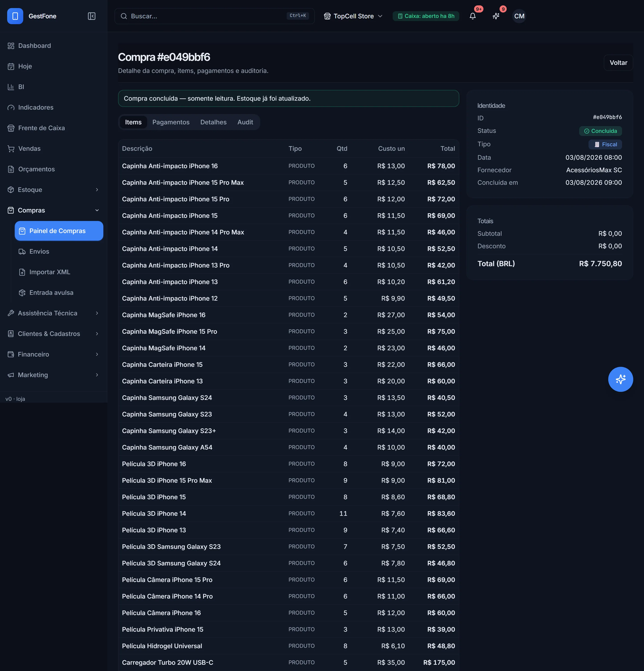The image size is (644, 671).
Task: Click the R$ 7.750,80 total value
Action: coord(600,264)
